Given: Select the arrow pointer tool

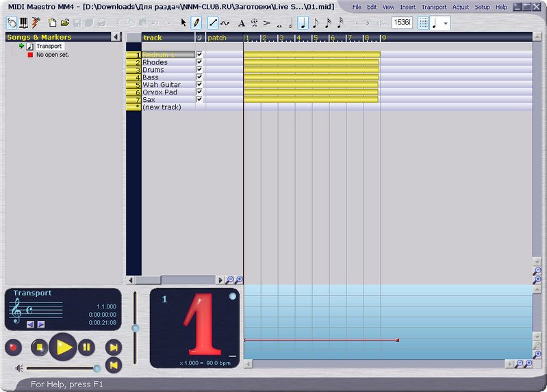Looking at the screenshot, I should (x=183, y=23).
